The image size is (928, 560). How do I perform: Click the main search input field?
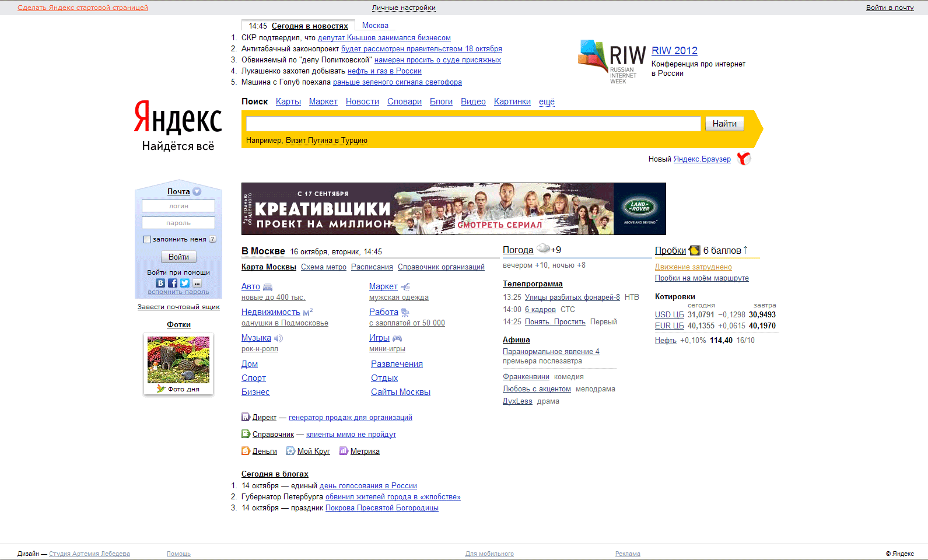click(473, 124)
